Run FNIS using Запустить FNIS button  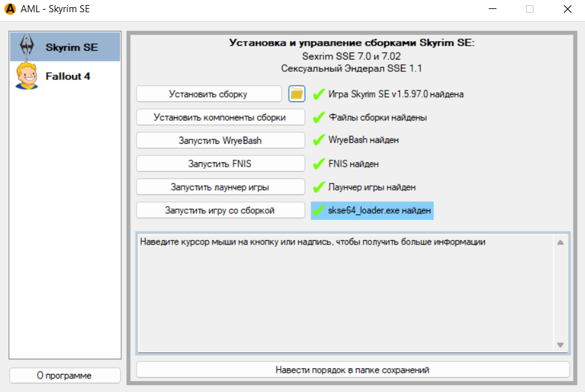[x=220, y=164]
